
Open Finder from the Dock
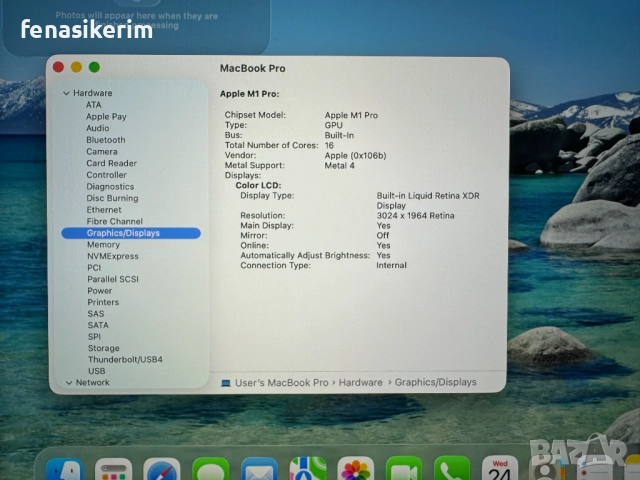pos(64,469)
